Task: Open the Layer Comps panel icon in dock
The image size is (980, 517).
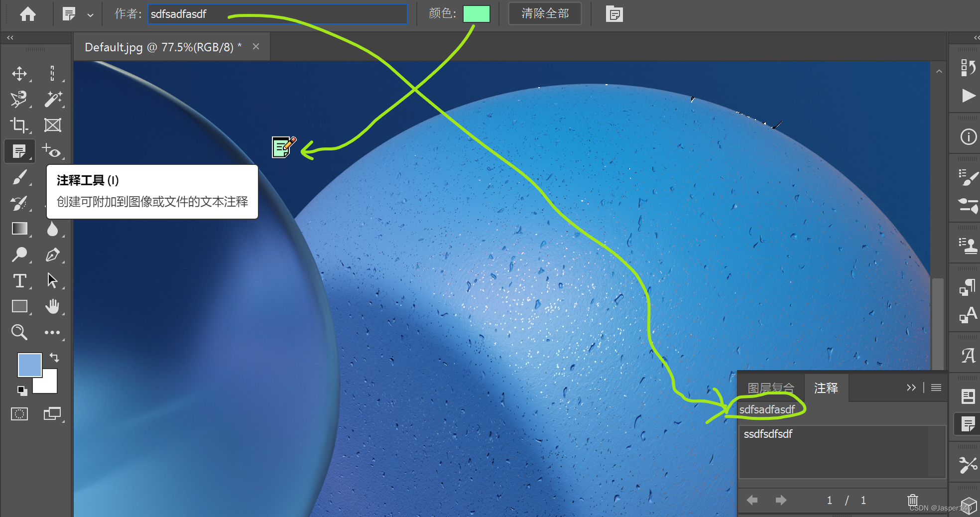Action: (968, 396)
